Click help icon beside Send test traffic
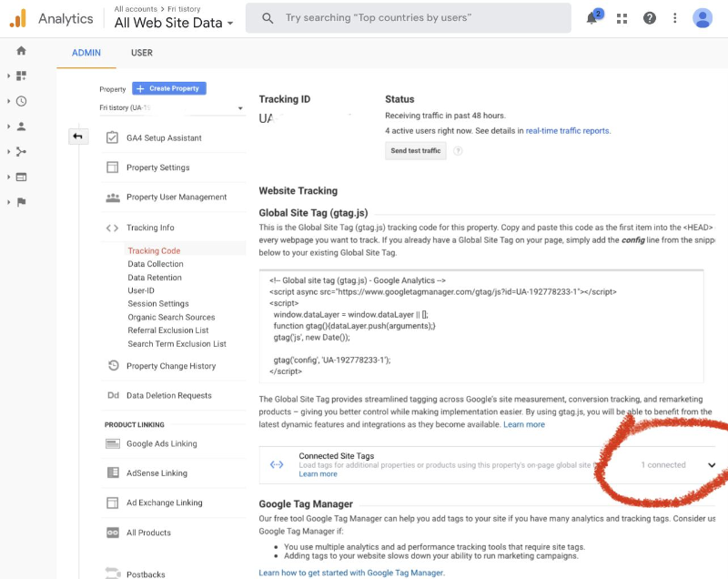 point(458,151)
